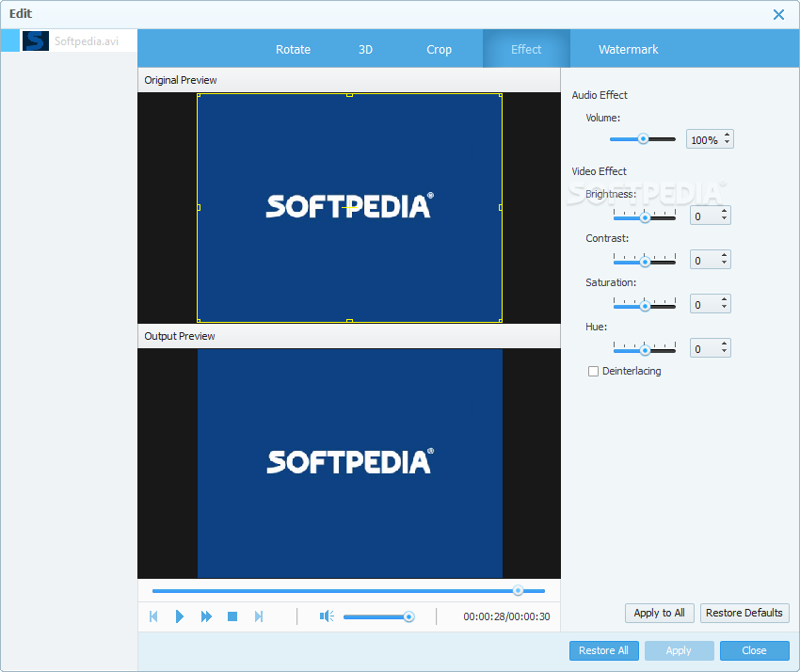
Task: Click the Contrast slider handle
Action: tap(645, 262)
